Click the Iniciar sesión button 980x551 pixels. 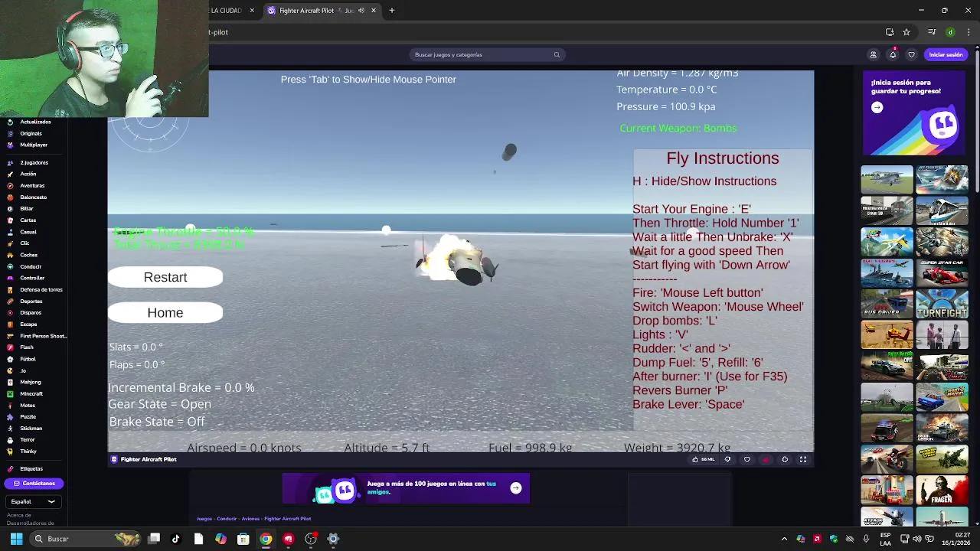pyautogui.click(x=946, y=54)
